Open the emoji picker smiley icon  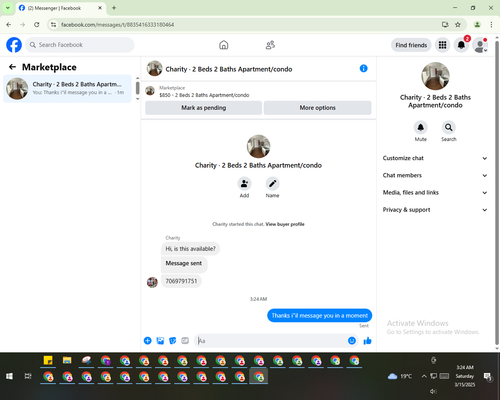pos(352,341)
